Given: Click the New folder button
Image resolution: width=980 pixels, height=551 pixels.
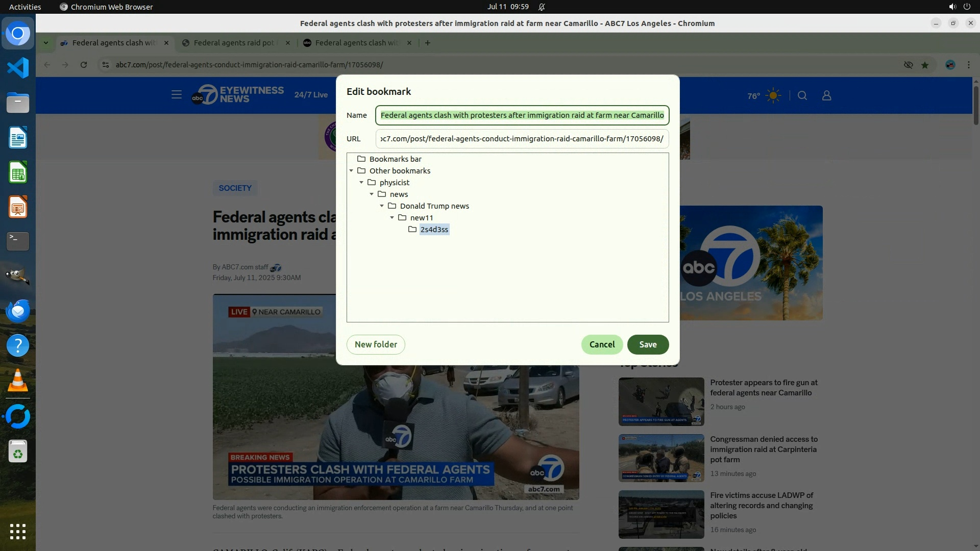Looking at the screenshot, I should [x=376, y=344].
